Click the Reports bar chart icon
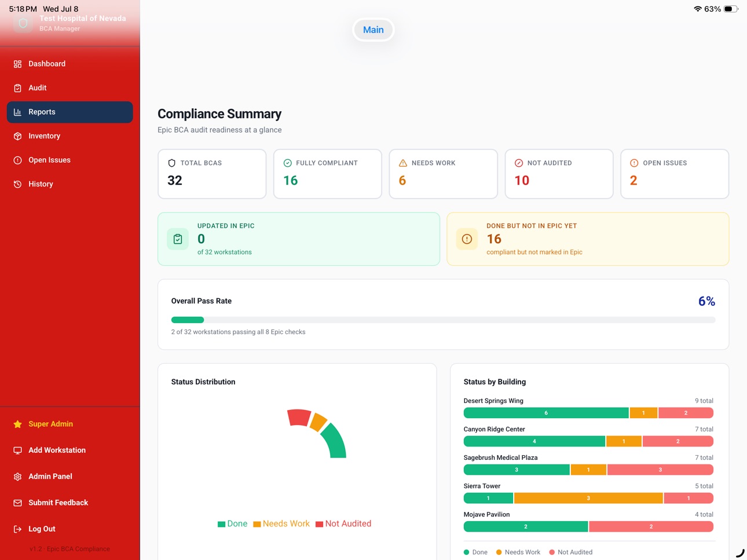Viewport: 747px width, 560px height. coord(17,112)
